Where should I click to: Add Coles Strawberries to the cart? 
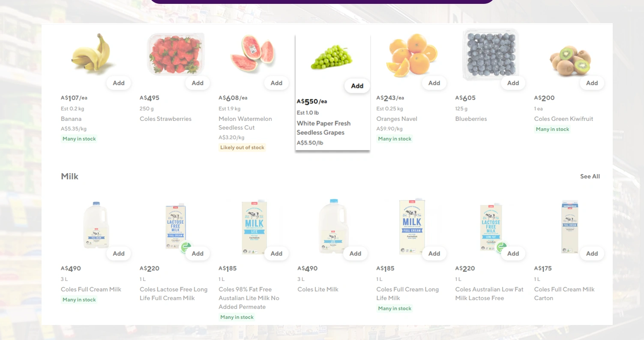point(197,83)
